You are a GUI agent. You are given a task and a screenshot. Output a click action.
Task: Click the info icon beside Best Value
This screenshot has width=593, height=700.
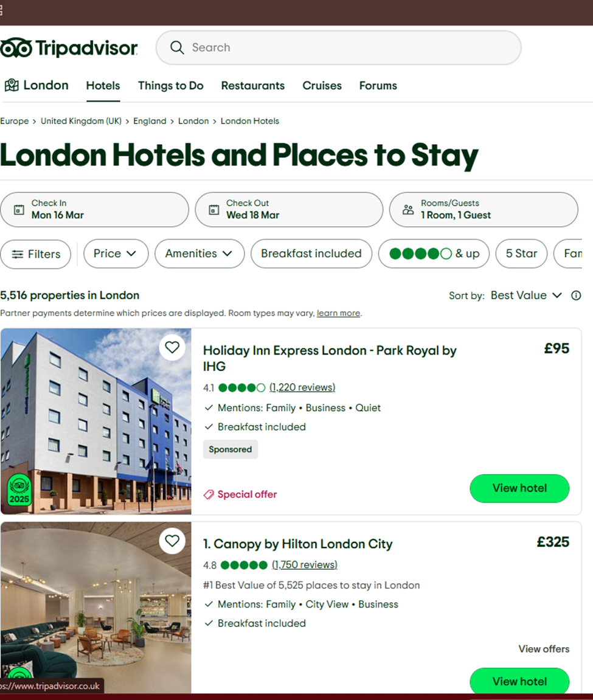576,296
